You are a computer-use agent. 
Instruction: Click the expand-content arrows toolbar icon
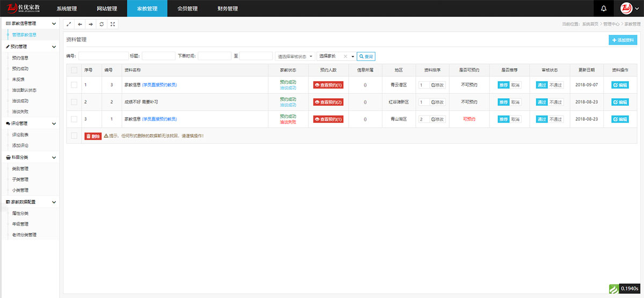(x=69, y=24)
